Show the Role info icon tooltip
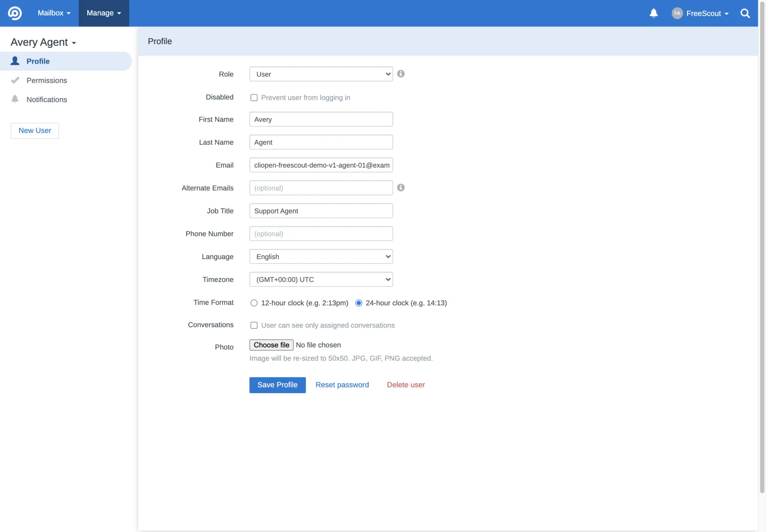 coord(401,74)
